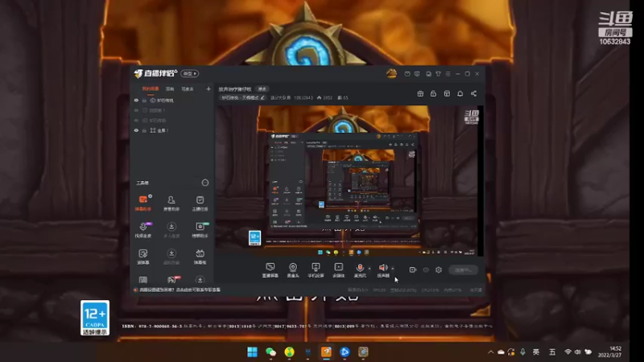Click the record video camera icon
Image resolution: width=644 pixels, height=362 pixels.
coord(413,269)
